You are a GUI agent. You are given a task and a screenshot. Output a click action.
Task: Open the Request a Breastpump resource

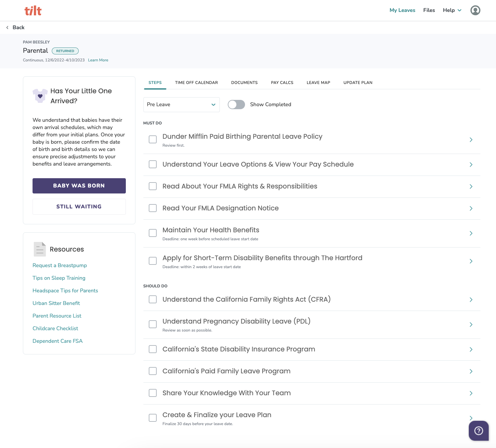coord(59,265)
